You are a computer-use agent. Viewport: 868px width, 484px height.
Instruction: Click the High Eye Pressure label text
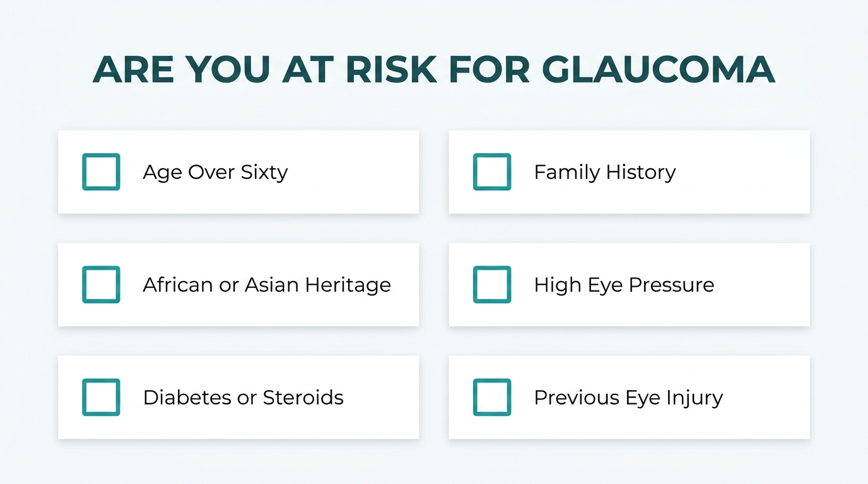click(x=624, y=285)
